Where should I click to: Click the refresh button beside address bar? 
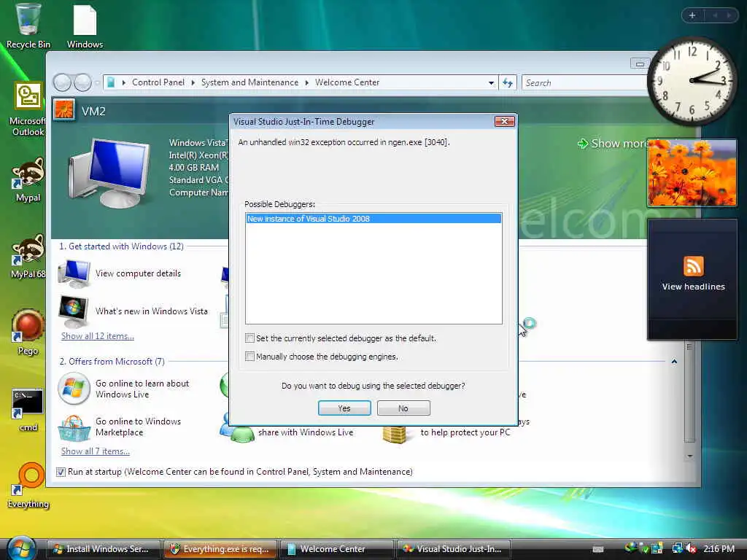tap(508, 83)
